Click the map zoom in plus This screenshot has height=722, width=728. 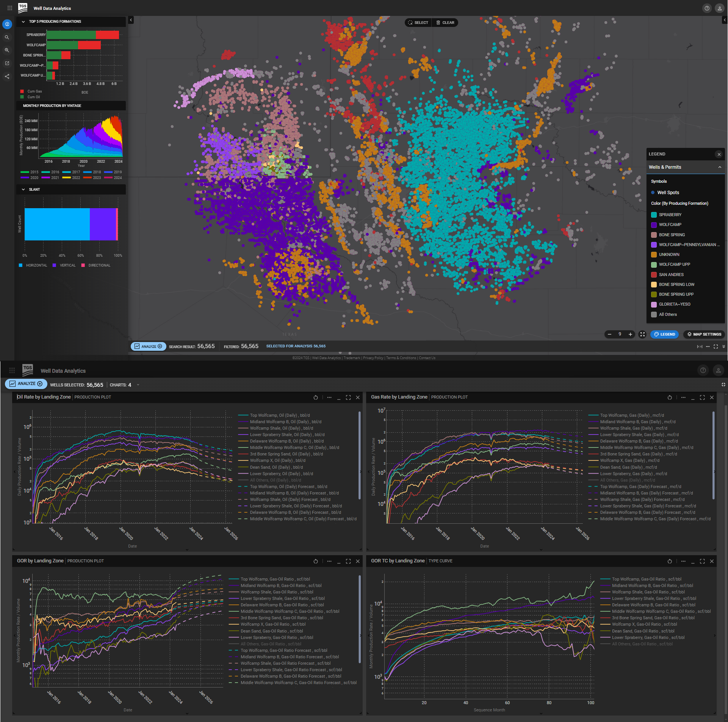(630, 334)
